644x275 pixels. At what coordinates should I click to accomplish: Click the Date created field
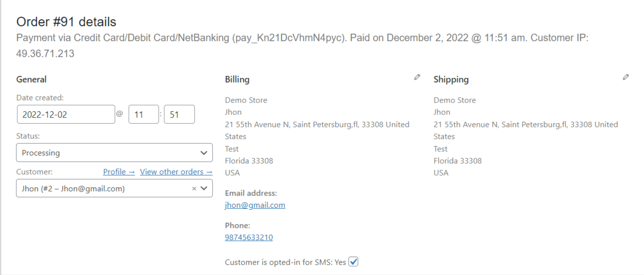click(x=66, y=114)
